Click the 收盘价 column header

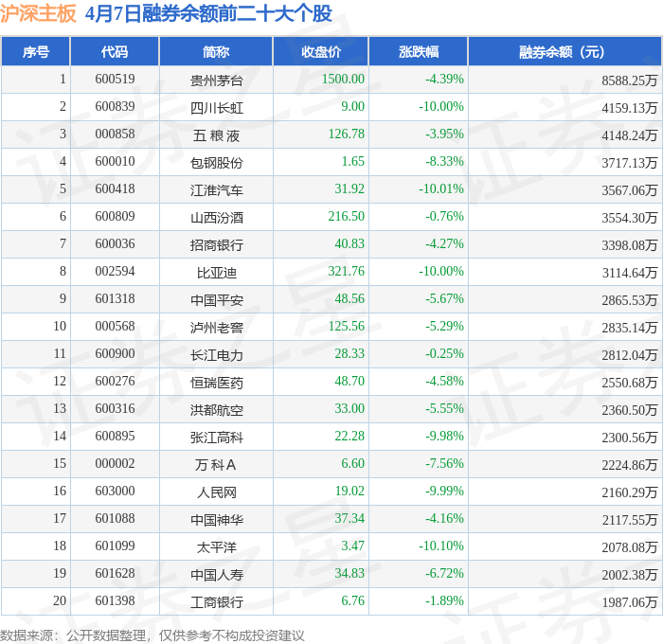(321, 51)
